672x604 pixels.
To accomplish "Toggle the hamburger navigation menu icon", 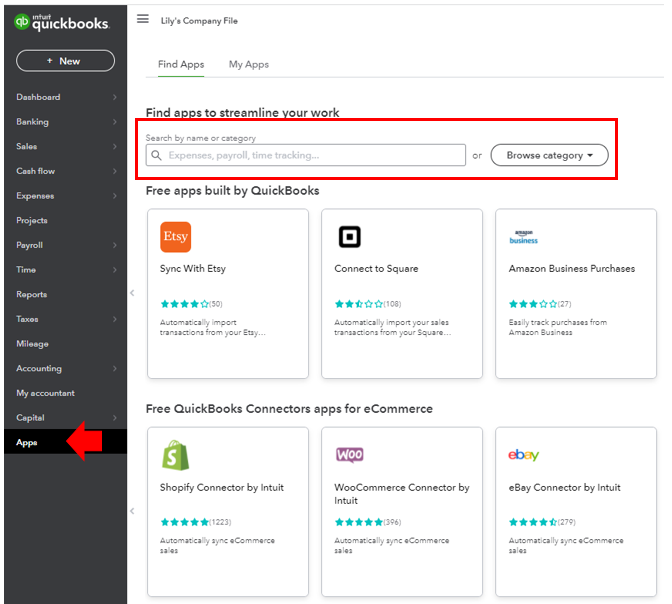I will (x=143, y=19).
